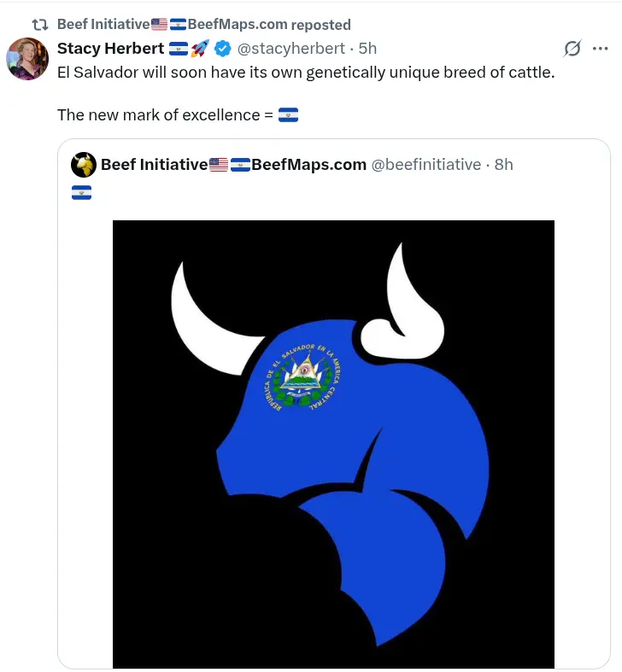Open the three-dot More menu on the tweet
Viewport: 622px width, 672px height.
pos(599,49)
